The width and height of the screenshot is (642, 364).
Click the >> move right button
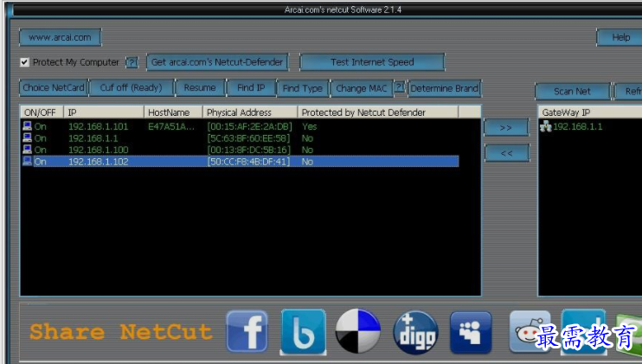coord(506,128)
